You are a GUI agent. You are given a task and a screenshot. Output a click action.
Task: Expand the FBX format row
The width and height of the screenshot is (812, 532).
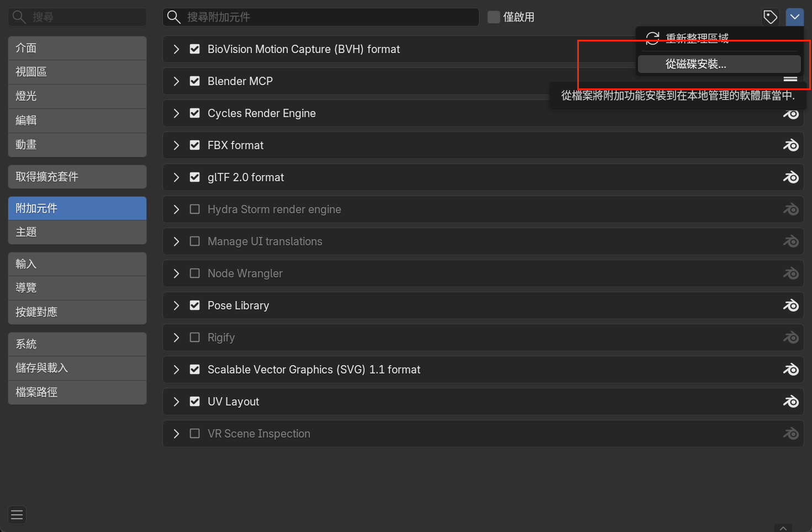[176, 145]
